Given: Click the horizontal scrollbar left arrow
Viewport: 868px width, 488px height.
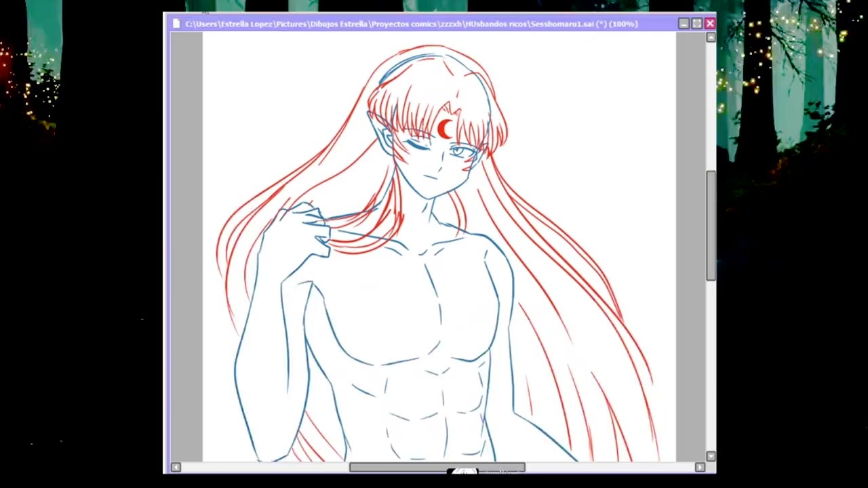Looking at the screenshot, I should tap(176, 467).
